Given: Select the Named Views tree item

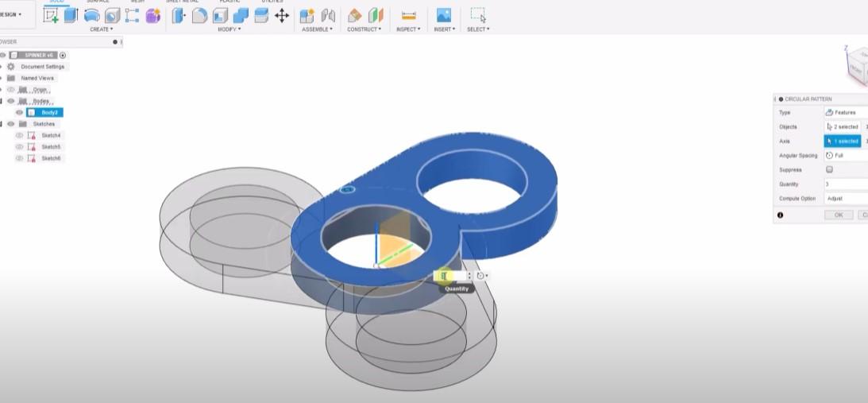Looking at the screenshot, I should 37,78.
